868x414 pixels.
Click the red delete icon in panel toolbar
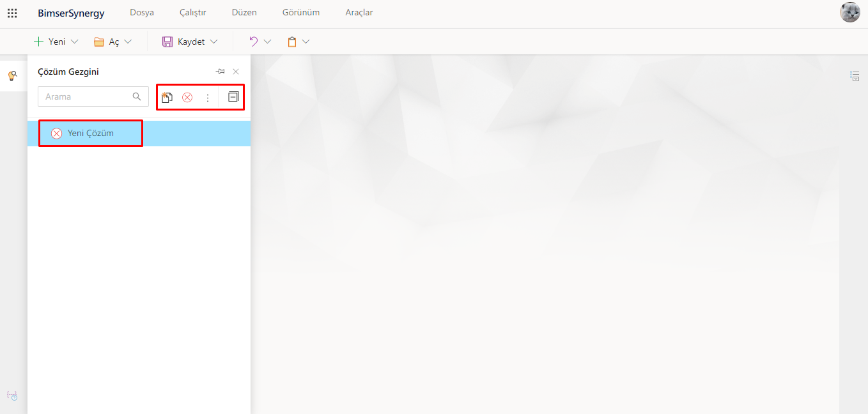tap(187, 97)
